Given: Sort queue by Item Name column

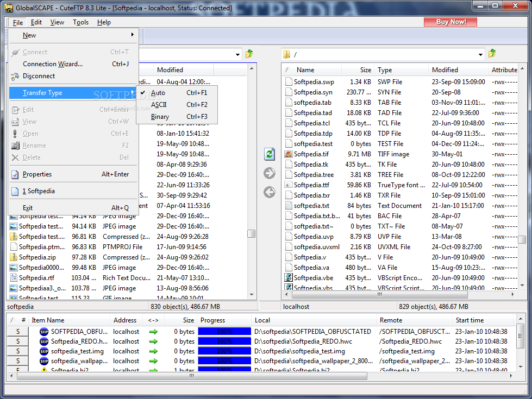Looking at the screenshot, I should coord(69,320).
